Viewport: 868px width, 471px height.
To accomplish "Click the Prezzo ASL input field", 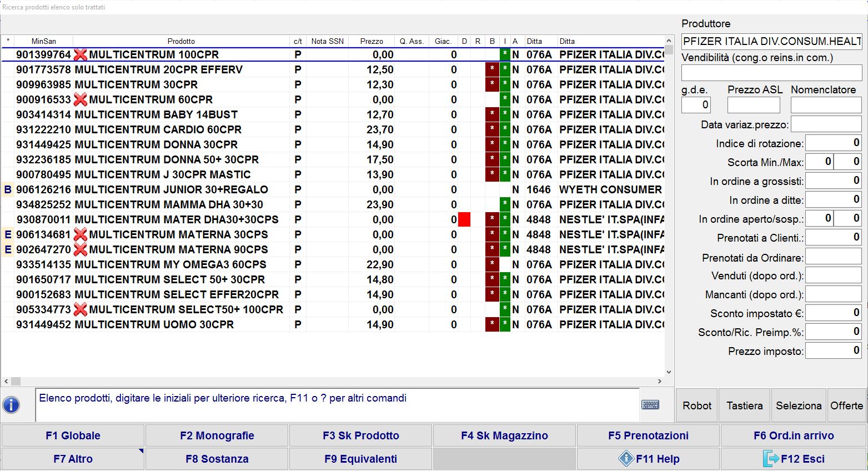I will point(754,105).
